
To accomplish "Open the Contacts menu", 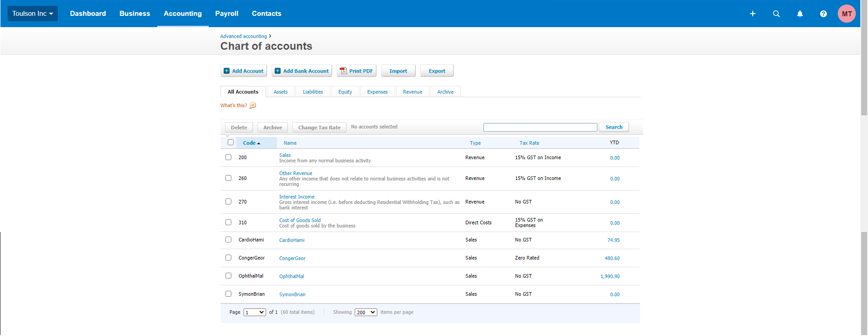I will tap(267, 14).
